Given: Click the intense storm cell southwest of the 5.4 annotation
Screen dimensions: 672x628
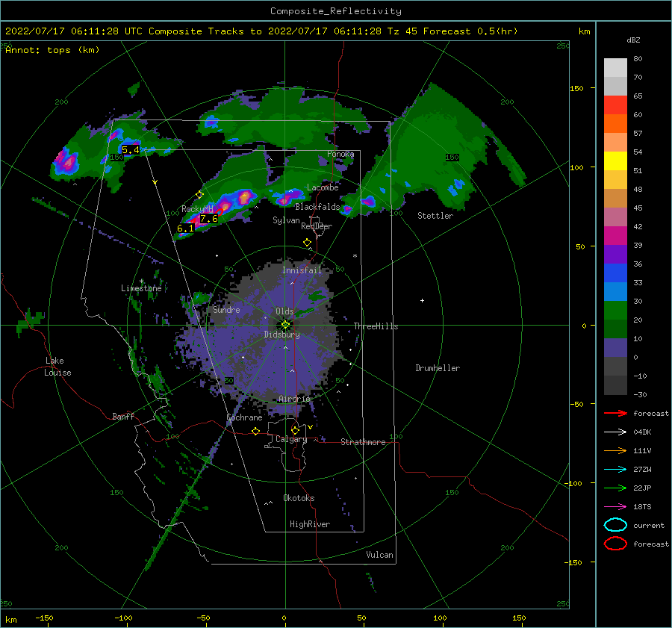Looking at the screenshot, I should [67, 161].
